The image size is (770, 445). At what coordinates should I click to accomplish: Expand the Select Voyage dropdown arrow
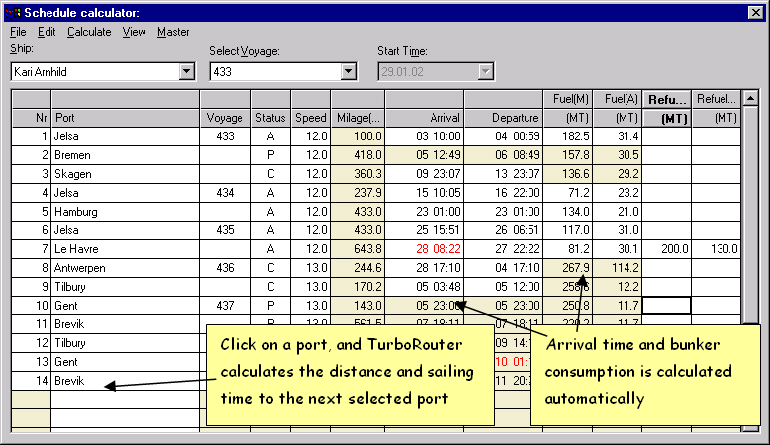click(x=348, y=72)
